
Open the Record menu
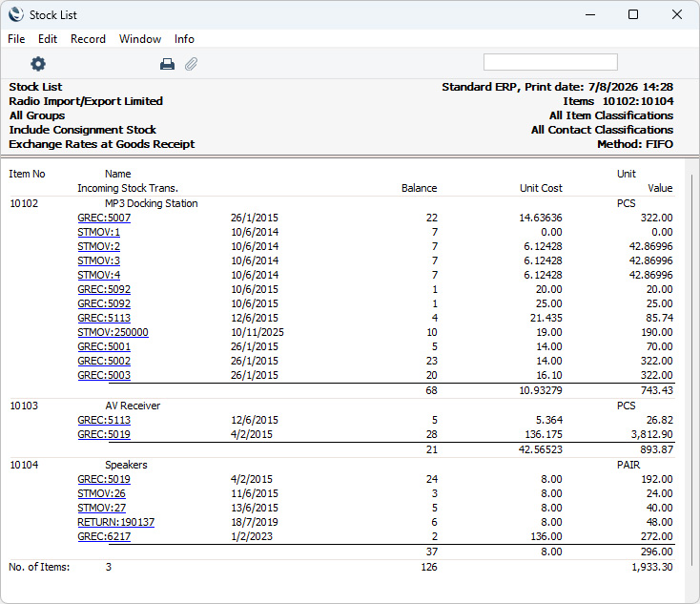[88, 39]
